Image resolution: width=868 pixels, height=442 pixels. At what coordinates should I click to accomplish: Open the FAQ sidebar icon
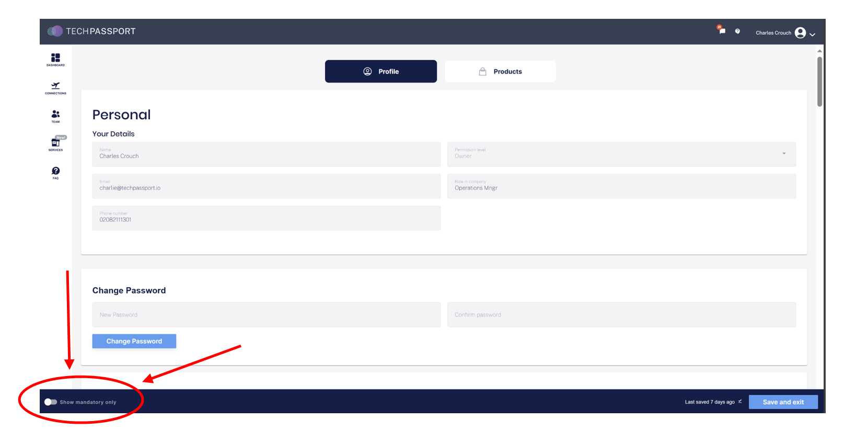pos(55,172)
